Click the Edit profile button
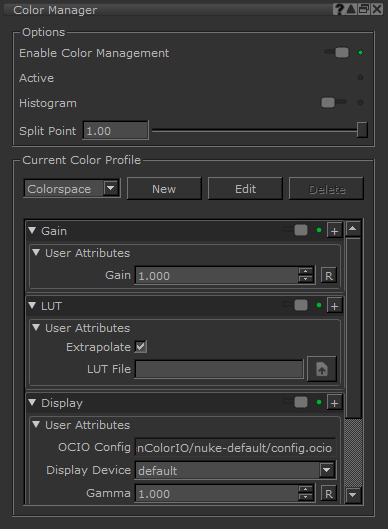 245,189
